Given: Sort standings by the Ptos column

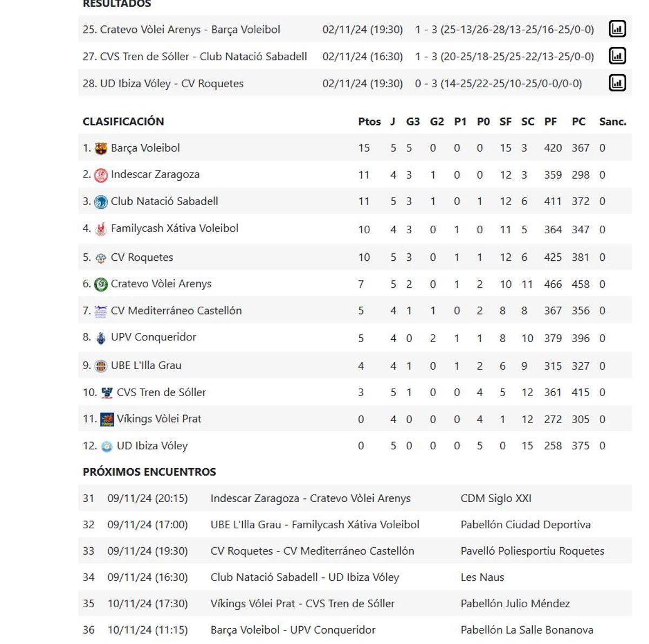Looking at the screenshot, I should click(369, 121).
